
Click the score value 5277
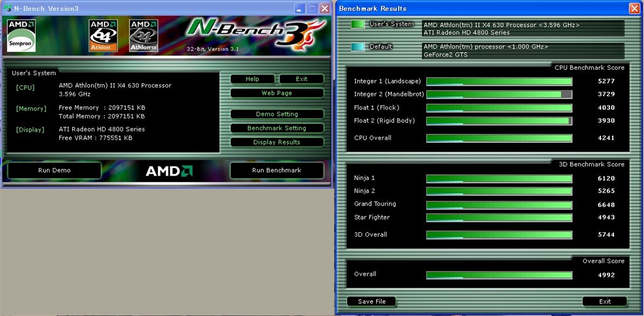606,81
